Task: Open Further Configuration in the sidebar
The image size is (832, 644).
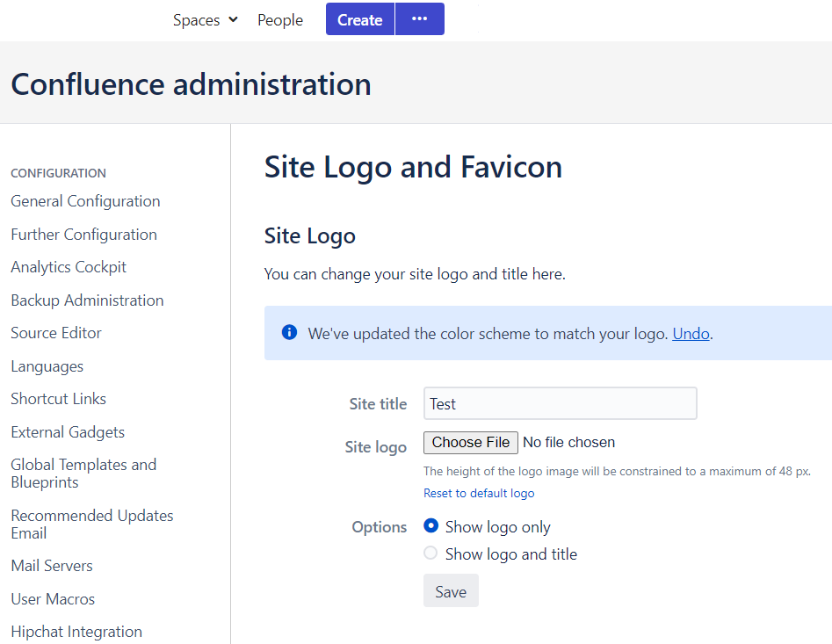Action: pyautogui.click(x=83, y=235)
